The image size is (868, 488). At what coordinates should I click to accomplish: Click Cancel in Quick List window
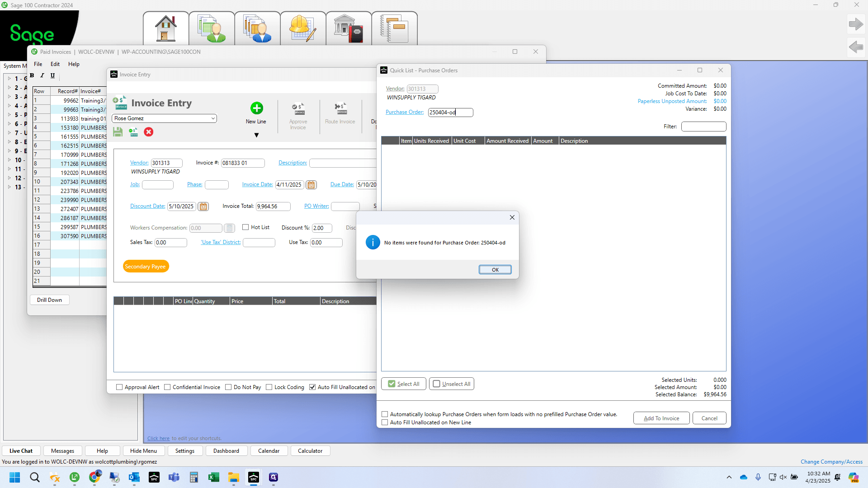pyautogui.click(x=709, y=418)
